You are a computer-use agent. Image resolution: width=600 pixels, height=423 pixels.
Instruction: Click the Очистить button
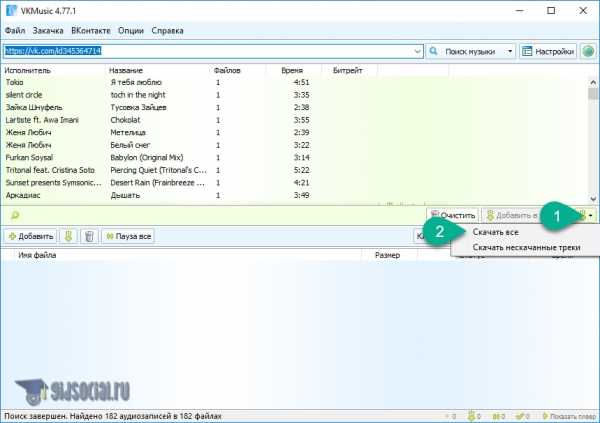[x=453, y=216]
